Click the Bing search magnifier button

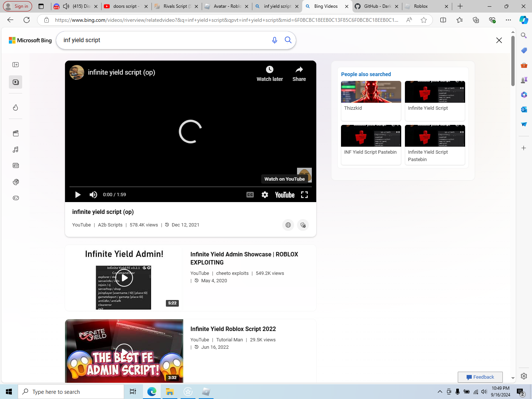click(x=288, y=40)
